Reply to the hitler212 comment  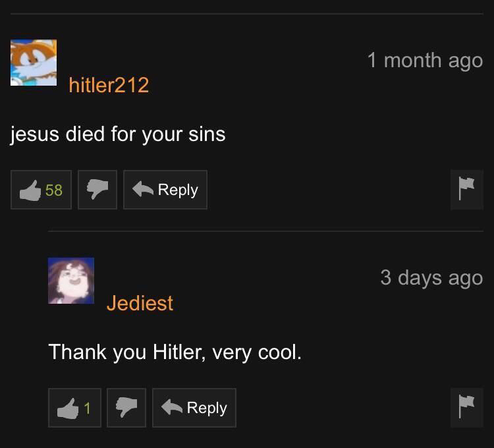pos(165,190)
